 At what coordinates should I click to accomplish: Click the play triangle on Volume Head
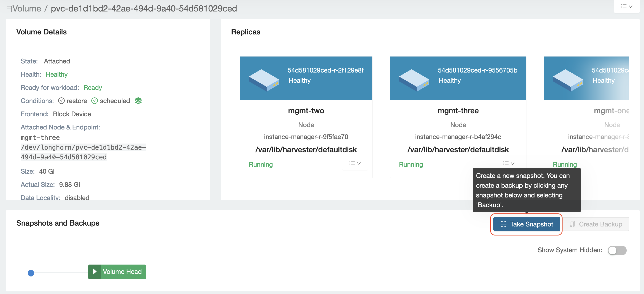pos(95,271)
